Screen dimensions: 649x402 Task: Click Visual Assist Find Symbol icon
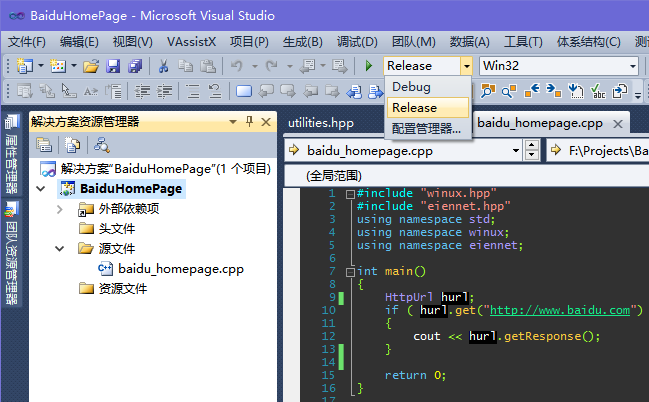(x=509, y=91)
